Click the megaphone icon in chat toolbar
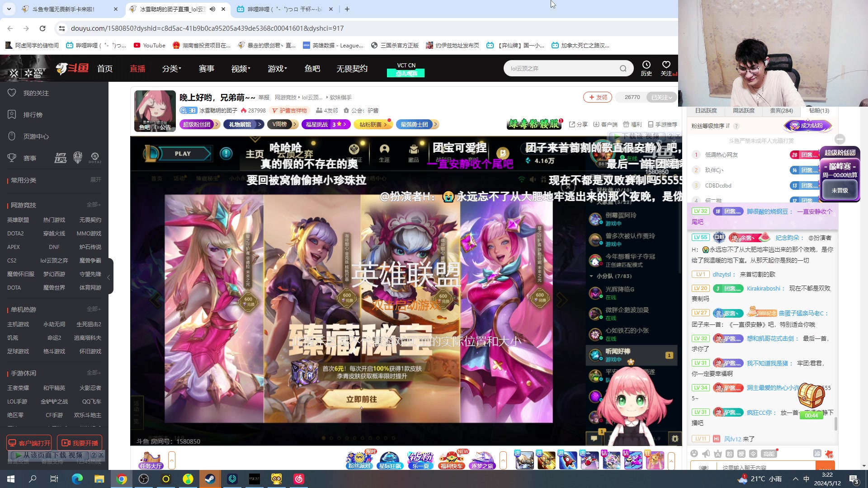 pyautogui.click(x=706, y=454)
